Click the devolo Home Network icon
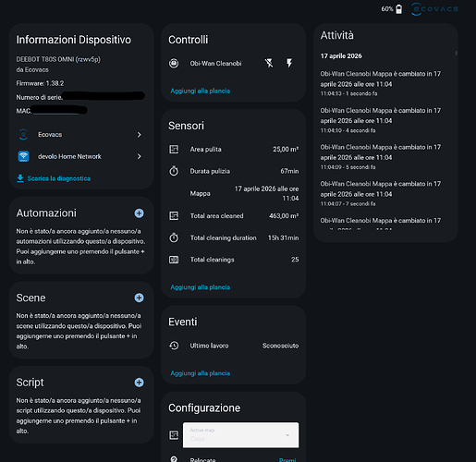476x462 pixels. [23, 156]
